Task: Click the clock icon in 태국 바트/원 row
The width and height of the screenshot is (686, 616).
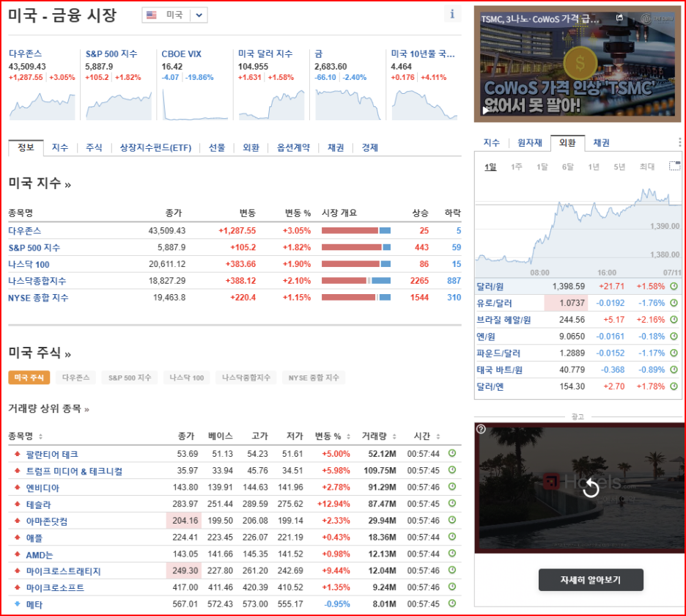Action: 674,369
